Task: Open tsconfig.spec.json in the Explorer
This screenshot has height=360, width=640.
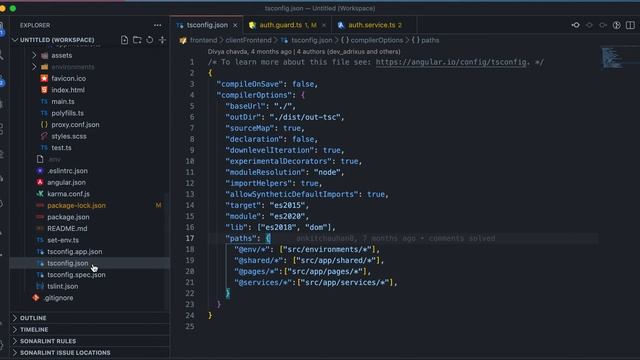Action: pos(76,275)
